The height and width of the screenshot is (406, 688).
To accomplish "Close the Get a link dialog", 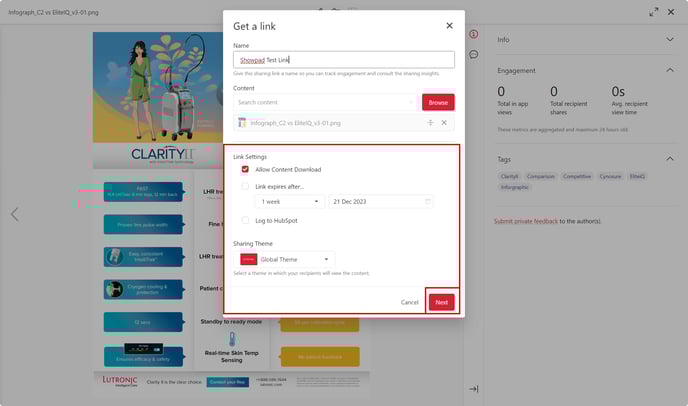I will point(448,25).
